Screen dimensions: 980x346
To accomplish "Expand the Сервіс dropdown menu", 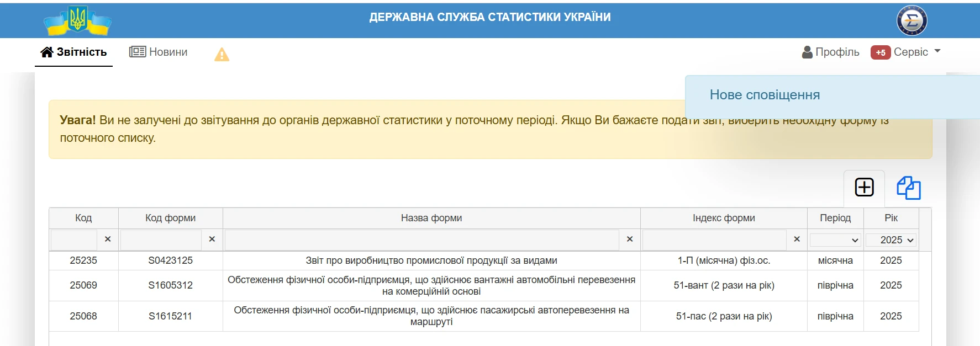I will (x=917, y=52).
